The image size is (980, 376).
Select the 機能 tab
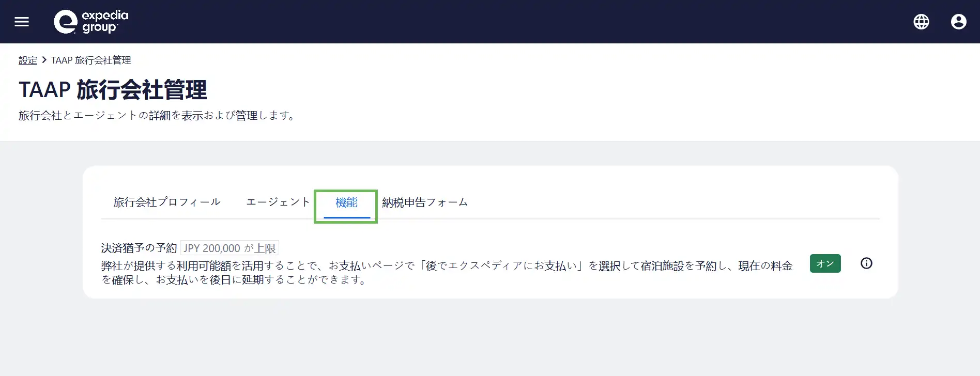[x=346, y=202]
